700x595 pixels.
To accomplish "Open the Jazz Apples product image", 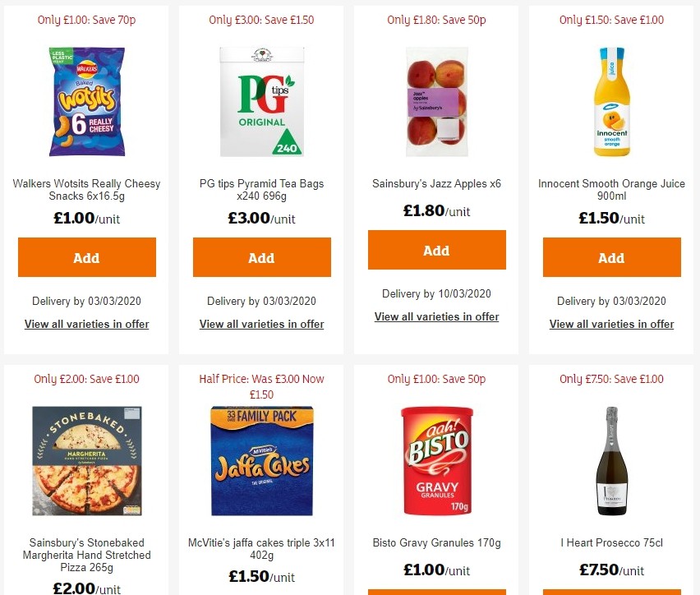I will (436, 102).
